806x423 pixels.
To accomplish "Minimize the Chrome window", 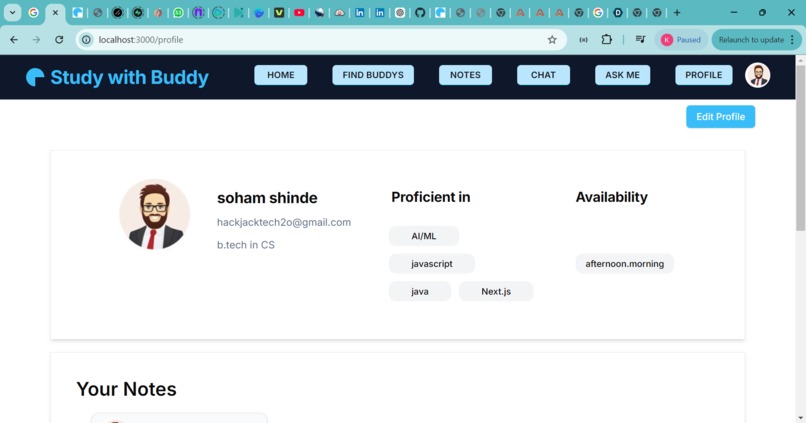I will (734, 13).
